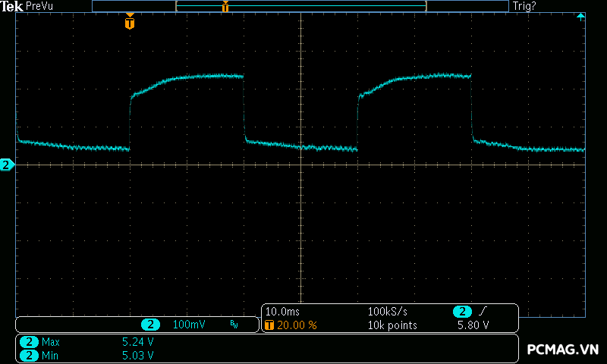Click the bandwidth limit Bw icon
Viewport: 607px width, 364px height.
(234, 325)
